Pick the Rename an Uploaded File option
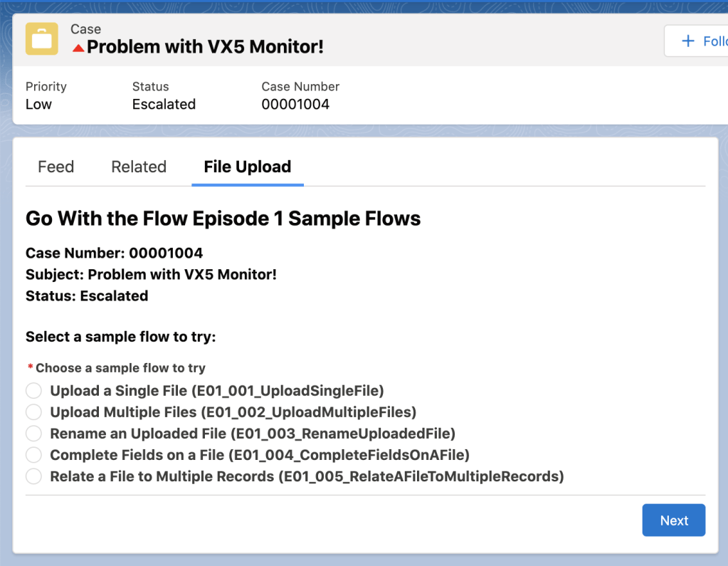This screenshot has width=728, height=566. pyautogui.click(x=33, y=434)
